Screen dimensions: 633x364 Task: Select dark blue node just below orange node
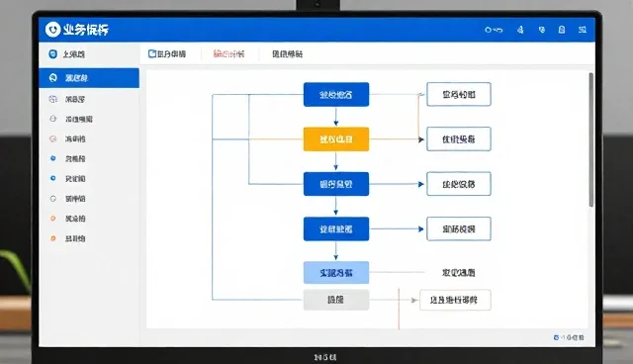coord(336,184)
